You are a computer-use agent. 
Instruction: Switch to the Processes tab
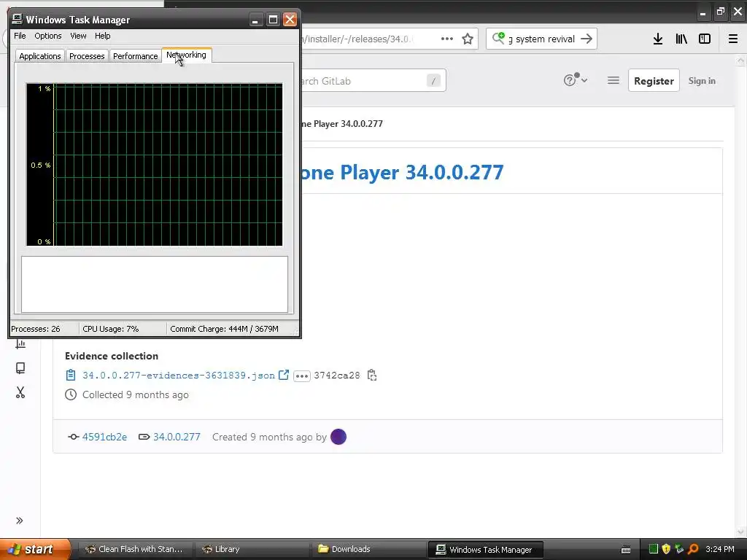[87, 55]
